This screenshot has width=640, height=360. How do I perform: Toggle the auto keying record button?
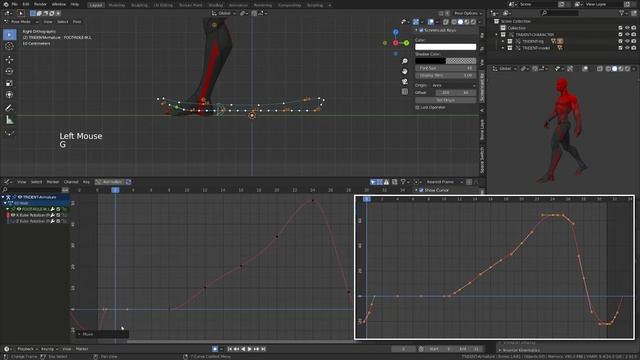tap(215, 349)
